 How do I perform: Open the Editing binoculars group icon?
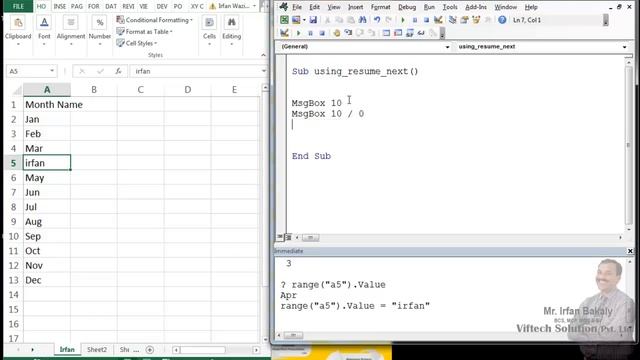[231, 23]
